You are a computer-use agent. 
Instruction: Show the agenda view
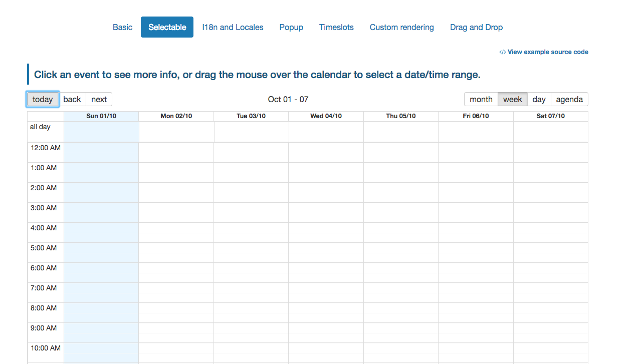(569, 99)
